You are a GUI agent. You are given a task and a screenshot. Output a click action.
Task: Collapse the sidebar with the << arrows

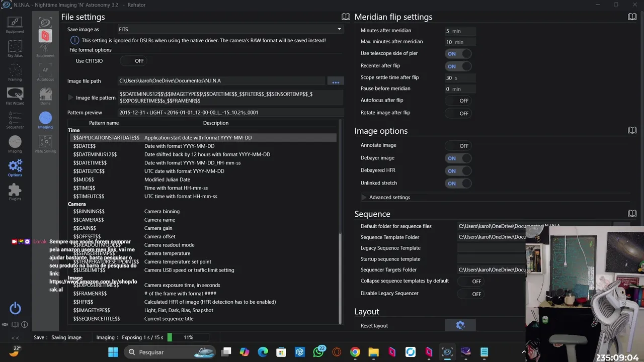pyautogui.click(x=15, y=337)
